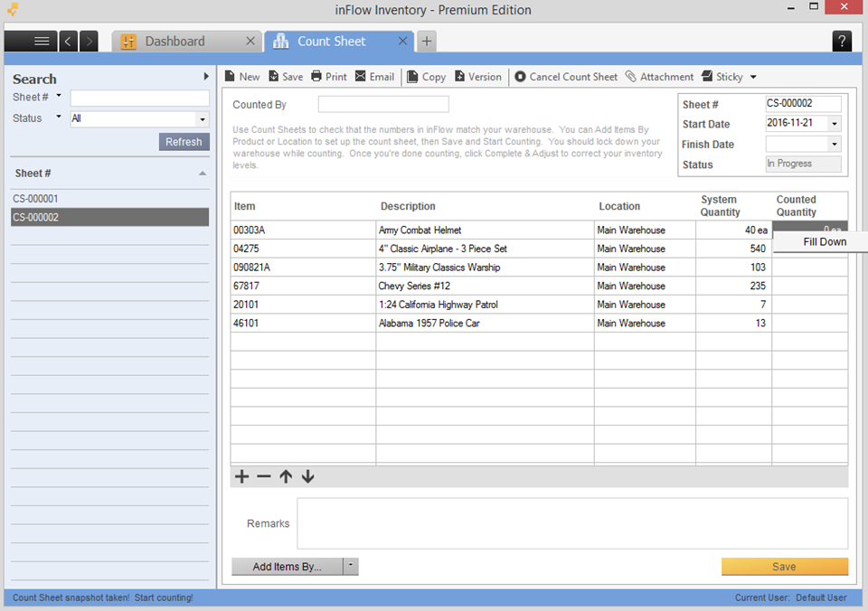Image resolution: width=868 pixels, height=611 pixels.
Task: Email the count sheet
Action: click(374, 77)
